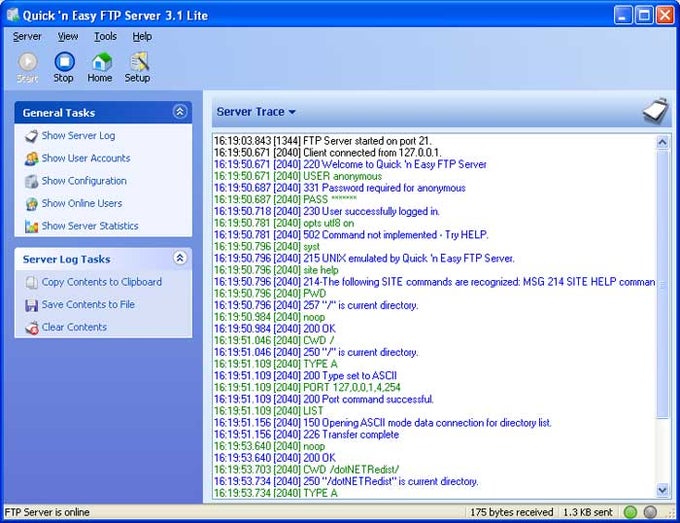Image resolution: width=680 pixels, height=523 pixels.
Task: Click the trace vertical scrollbar thumb
Action: point(662,284)
